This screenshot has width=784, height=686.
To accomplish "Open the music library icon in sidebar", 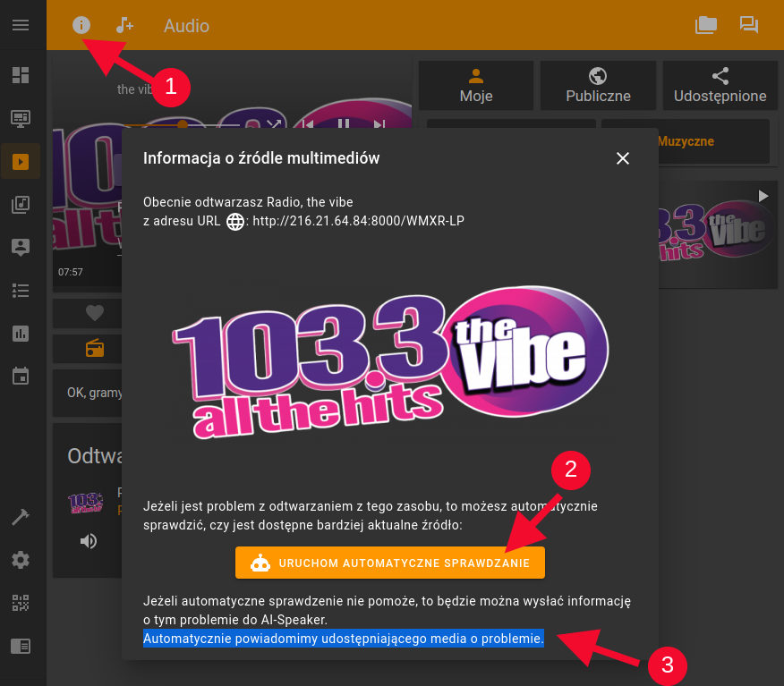I will point(21,204).
